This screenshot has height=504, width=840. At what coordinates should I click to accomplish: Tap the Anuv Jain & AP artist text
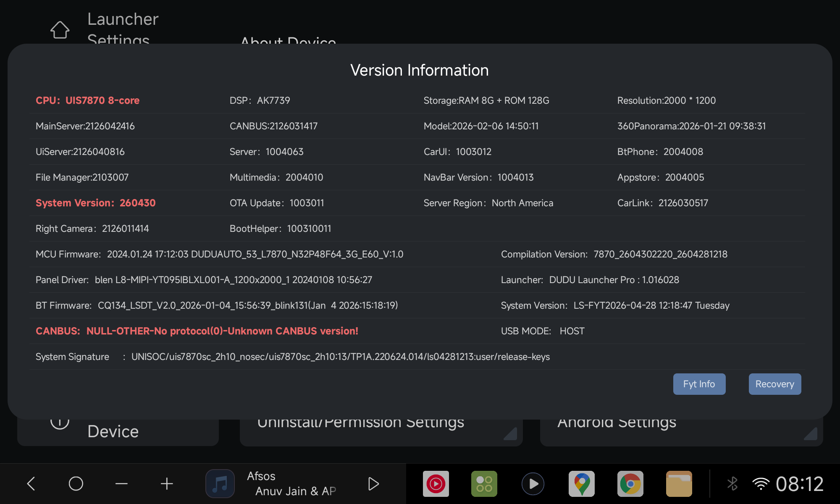pos(296,491)
